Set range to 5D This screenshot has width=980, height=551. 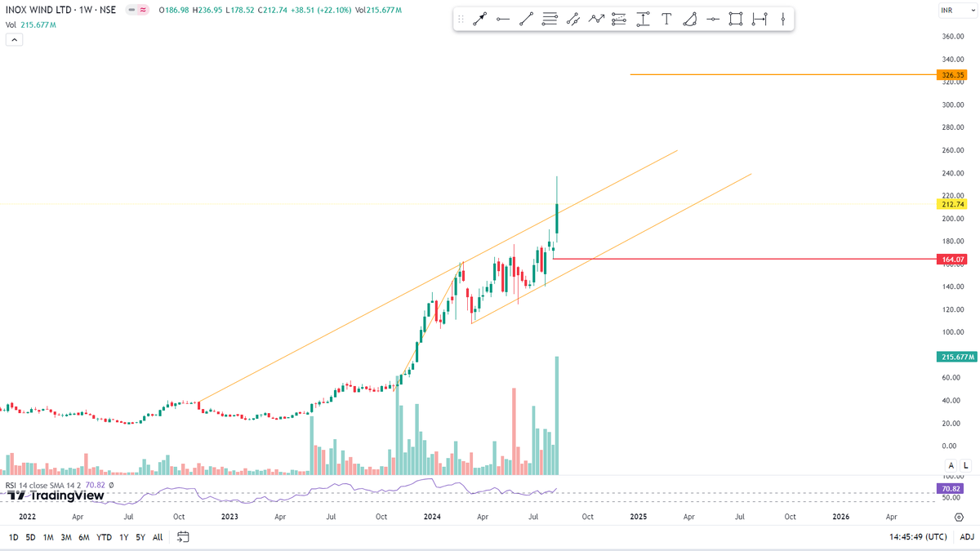point(30,537)
